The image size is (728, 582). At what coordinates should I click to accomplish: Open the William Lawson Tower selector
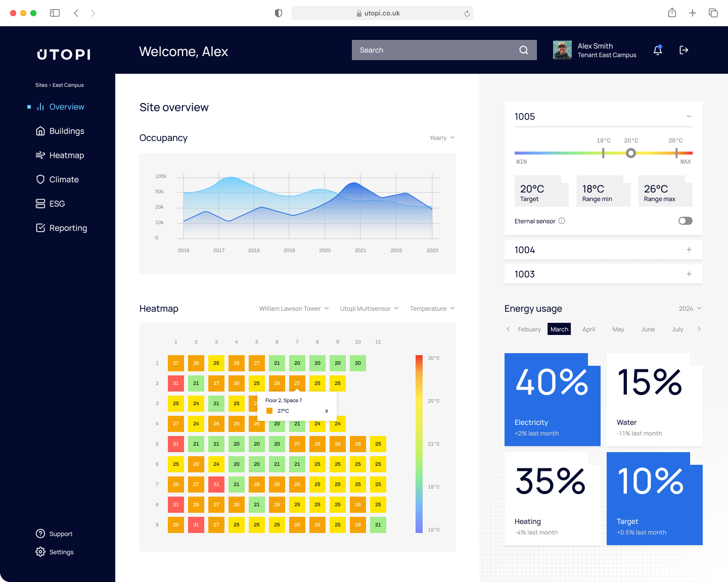(293, 308)
